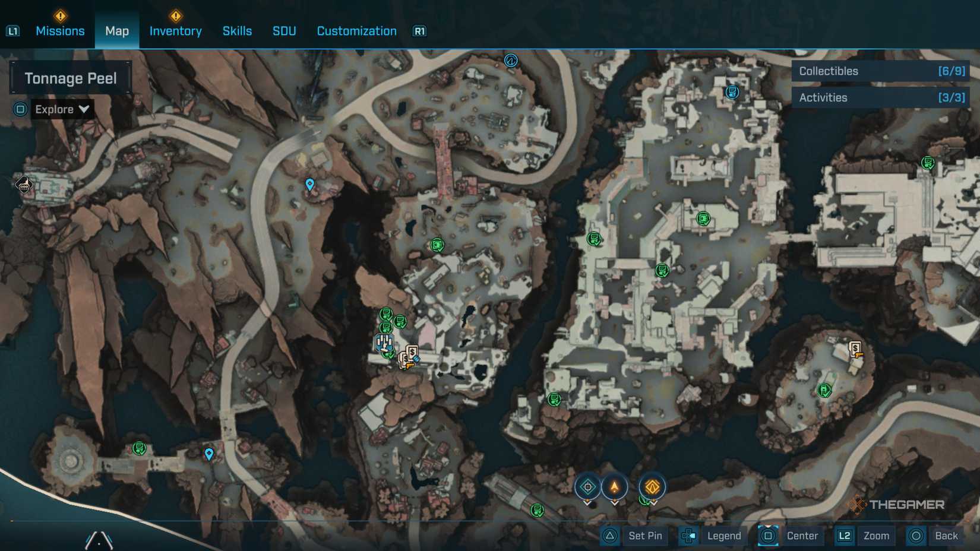The width and height of the screenshot is (980, 551).
Task: Click the square button icon beside Explore
Action: [x=20, y=109]
